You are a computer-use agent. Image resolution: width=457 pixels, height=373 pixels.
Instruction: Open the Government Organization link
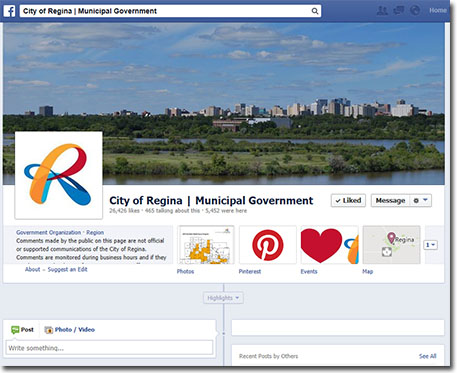pos(48,232)
